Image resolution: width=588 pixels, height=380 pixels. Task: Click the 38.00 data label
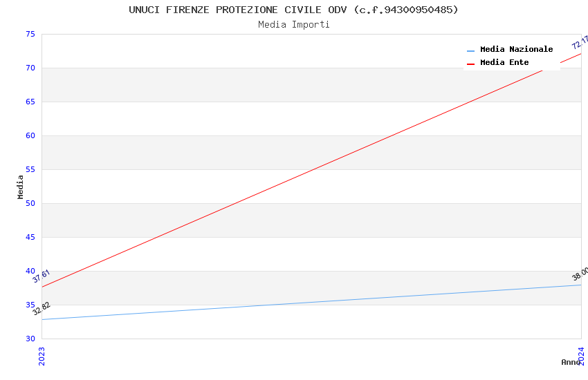(x=580, y=274)
